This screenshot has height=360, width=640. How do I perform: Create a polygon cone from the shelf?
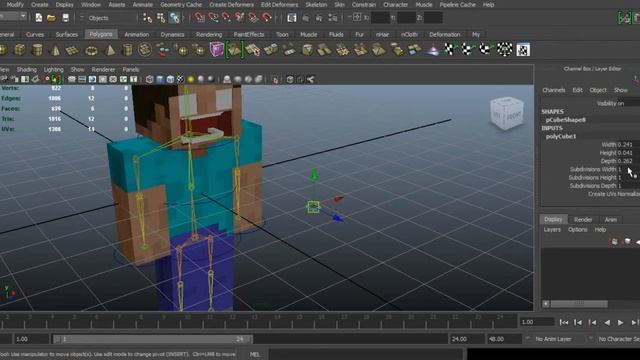coord(55,50)
